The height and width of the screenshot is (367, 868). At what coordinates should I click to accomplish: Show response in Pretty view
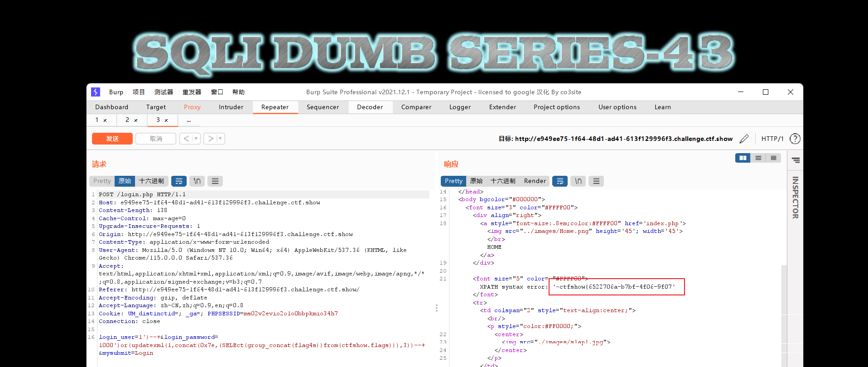[453, 181]
